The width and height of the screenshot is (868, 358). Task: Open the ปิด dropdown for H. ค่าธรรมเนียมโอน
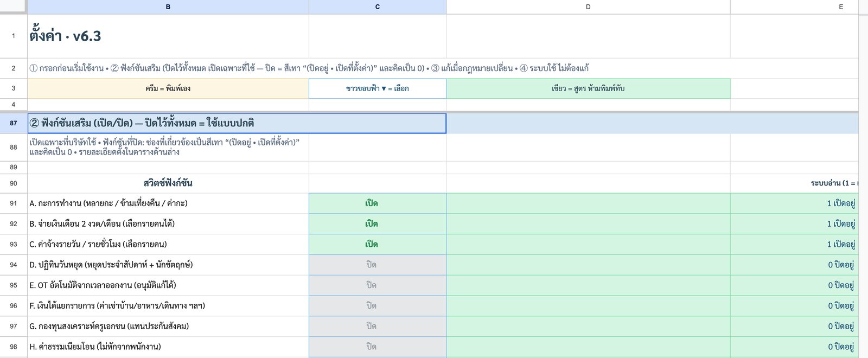tap(378, 347)
